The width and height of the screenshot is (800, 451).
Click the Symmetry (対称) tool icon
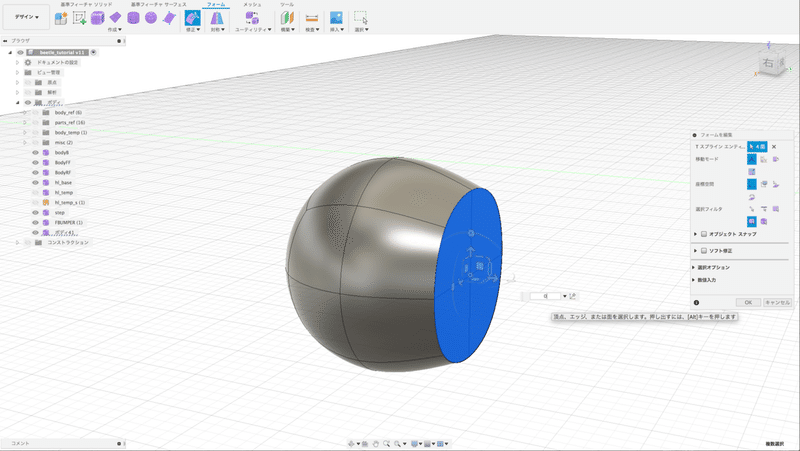click(217, 18)
